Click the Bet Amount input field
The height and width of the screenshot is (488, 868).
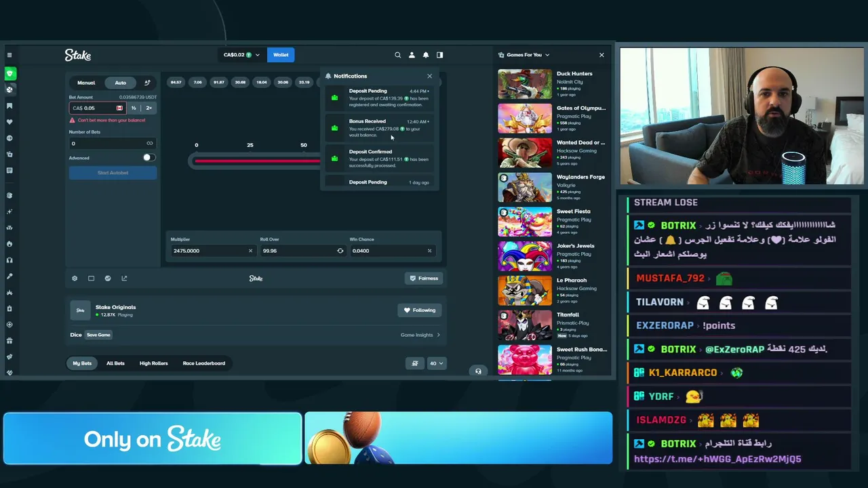click(98, 108)
